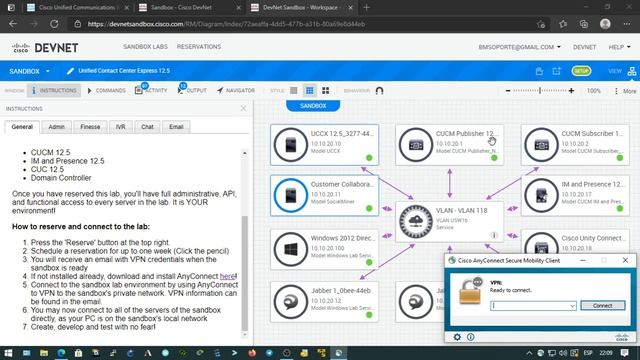Select the large tiles style layout icon
This screenshot has width=640, height=360.
tap(325, 91)
